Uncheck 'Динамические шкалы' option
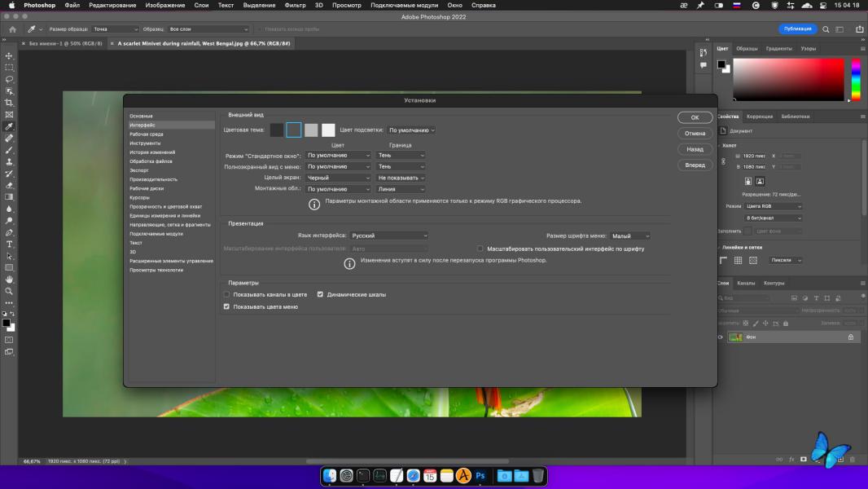This screenshot has height=489, width=868. (320, 294)
